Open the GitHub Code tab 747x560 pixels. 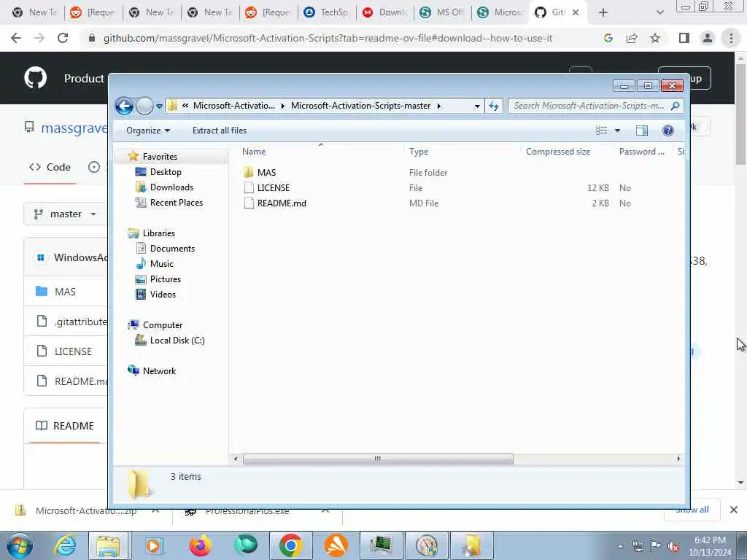50,167
